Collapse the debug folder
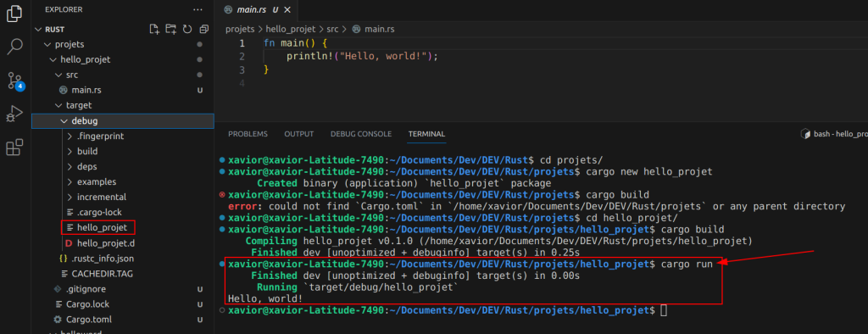Screen dimensions: 868x334 [x=64, y=120]
